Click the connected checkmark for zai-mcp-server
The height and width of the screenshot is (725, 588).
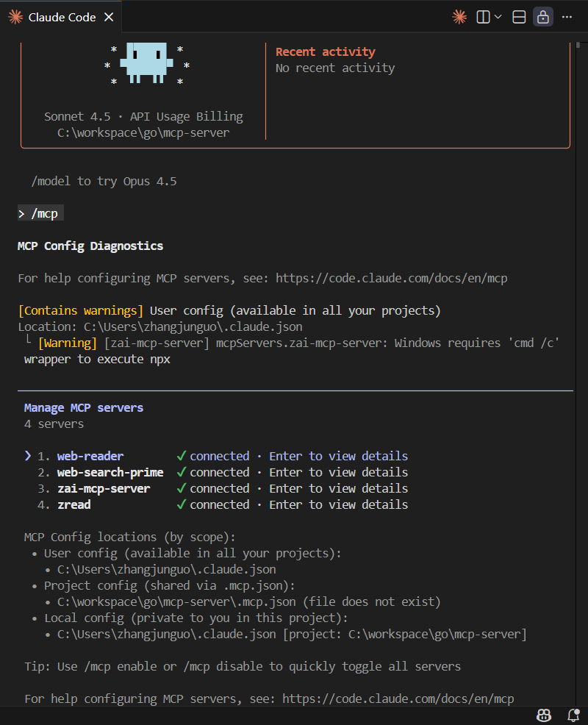coord(182,488)
